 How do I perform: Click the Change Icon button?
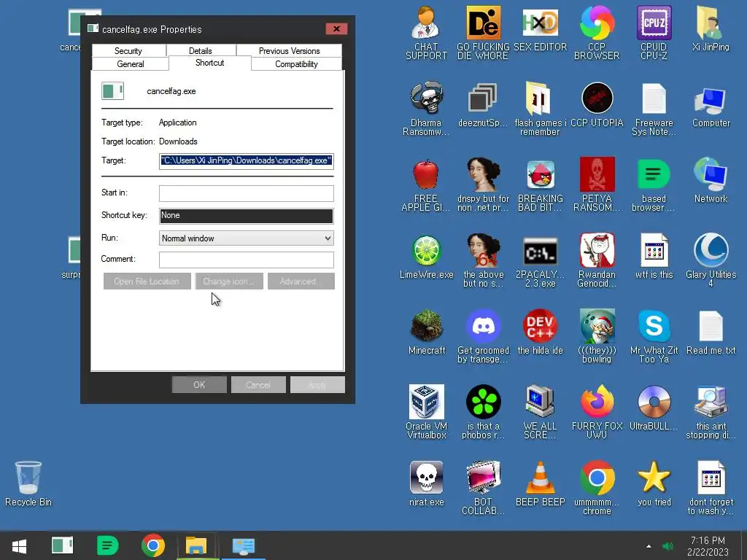click(229, 281)
